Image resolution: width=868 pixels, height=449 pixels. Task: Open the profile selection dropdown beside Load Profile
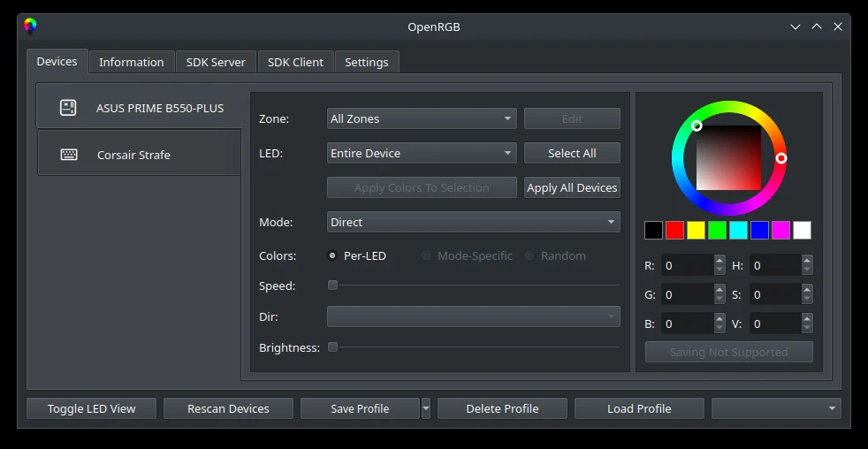[x=776, y=408]
